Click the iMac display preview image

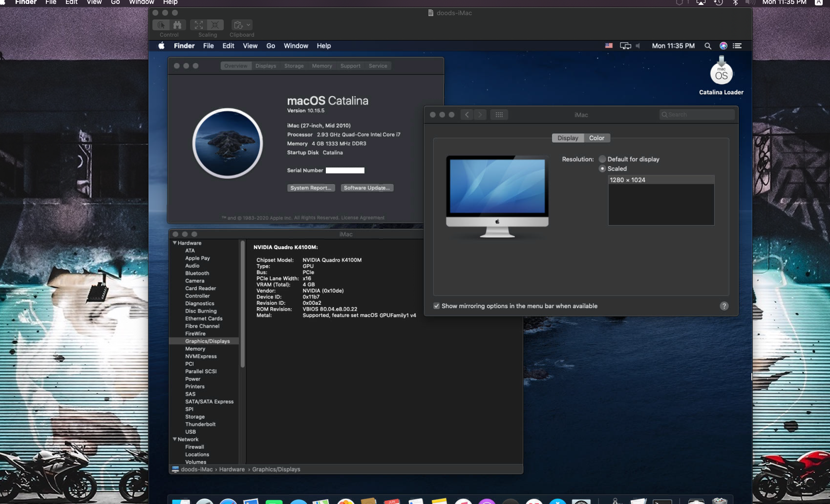pyautogui.click(x=497, y=196)
